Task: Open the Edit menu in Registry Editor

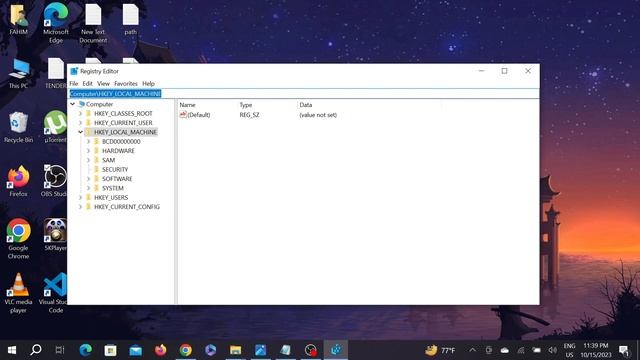Action: click(x=87, y=83)
